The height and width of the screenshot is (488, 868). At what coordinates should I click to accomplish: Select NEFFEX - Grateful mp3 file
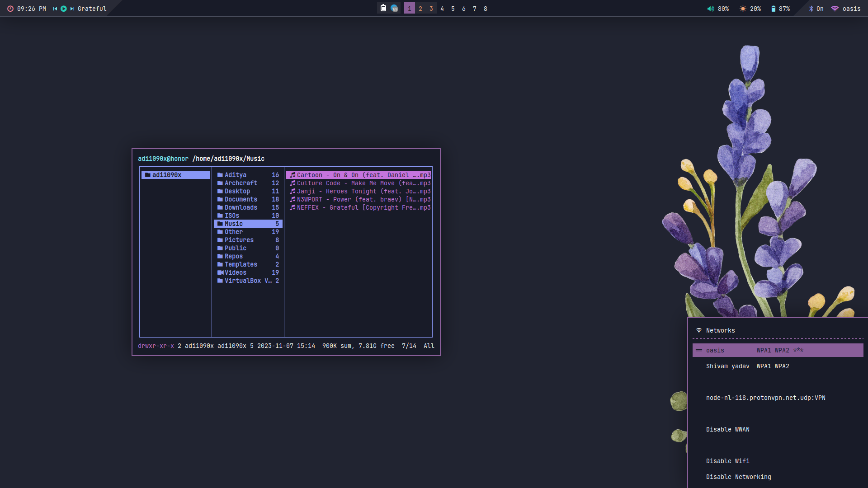(x=360, y=207)
